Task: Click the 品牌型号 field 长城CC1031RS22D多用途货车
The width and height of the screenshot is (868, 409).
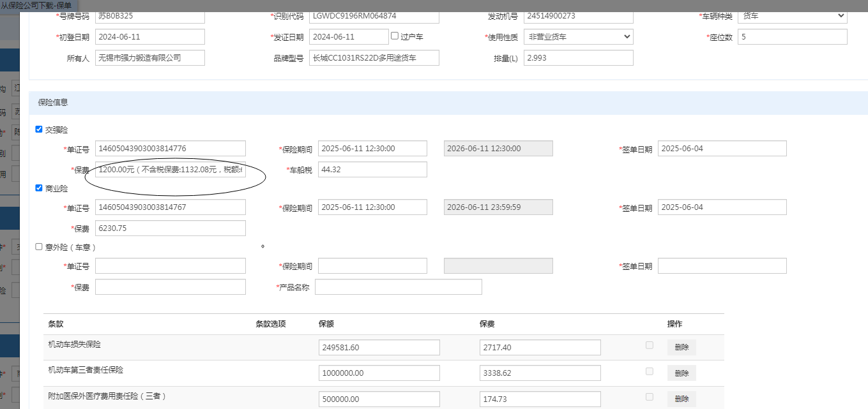Action: coord(374,58)
